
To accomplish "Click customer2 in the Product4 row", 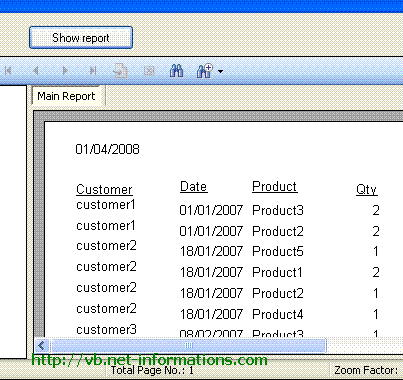I will 106,309.
